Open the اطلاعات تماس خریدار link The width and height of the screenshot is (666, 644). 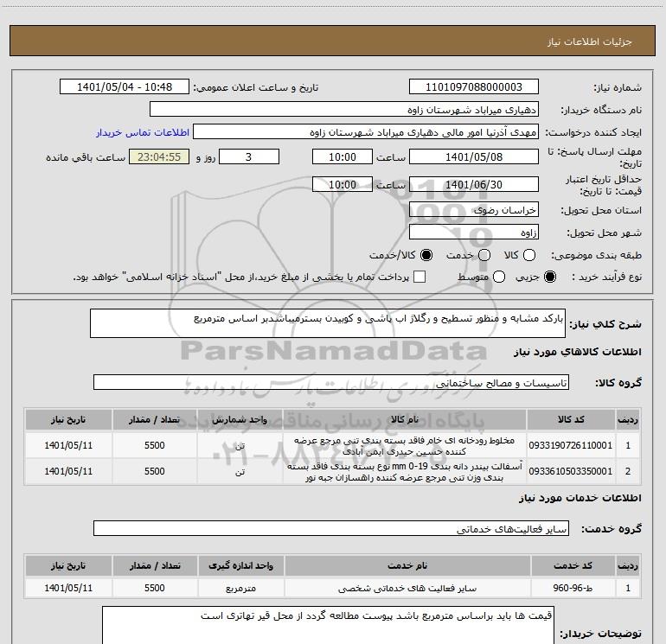click(143, 132)
